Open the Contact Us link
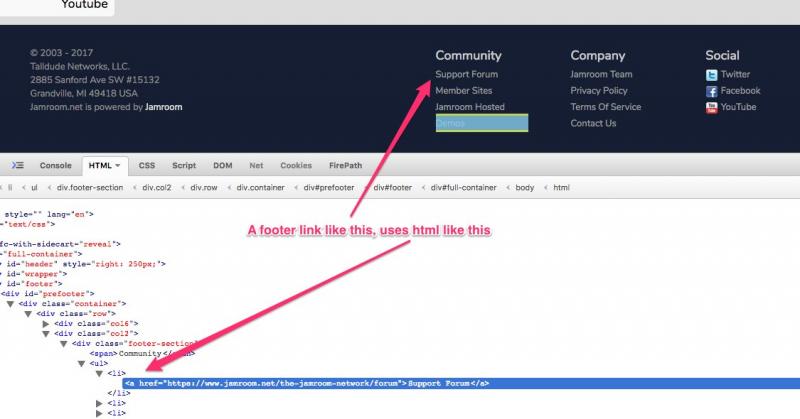This screenshot has height=419, width=800. 593,123
